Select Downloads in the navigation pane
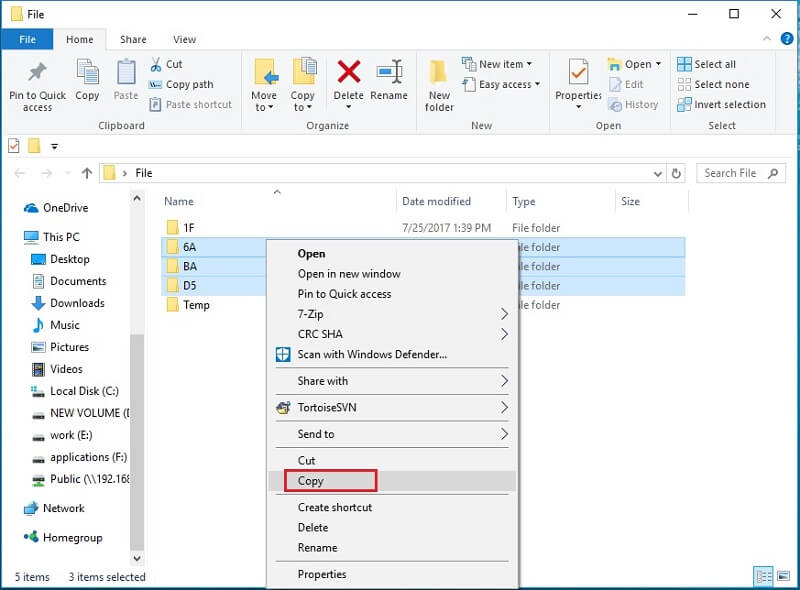The image size is (800, 590). click(77, 303)
